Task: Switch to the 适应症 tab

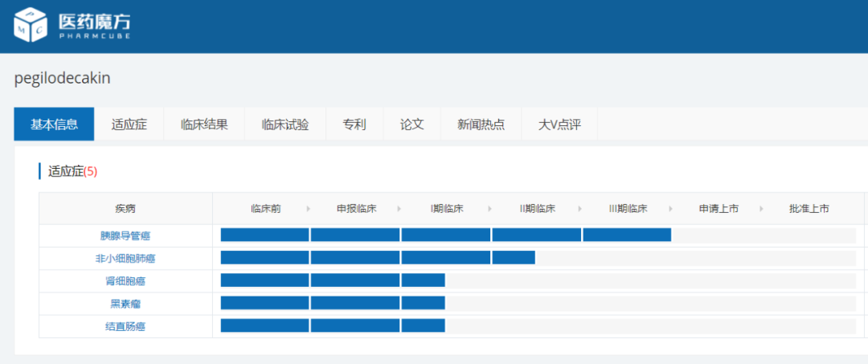Action: coord(129,125)
